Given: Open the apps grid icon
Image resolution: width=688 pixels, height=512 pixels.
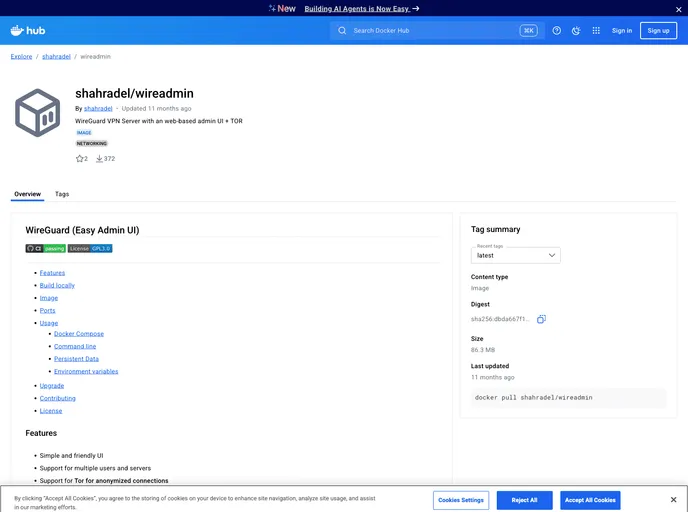Looking at the screenshot, I should coord(596,30).
